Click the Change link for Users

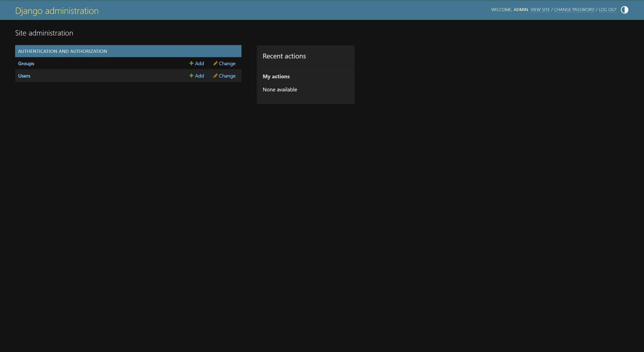click(224, 76)
